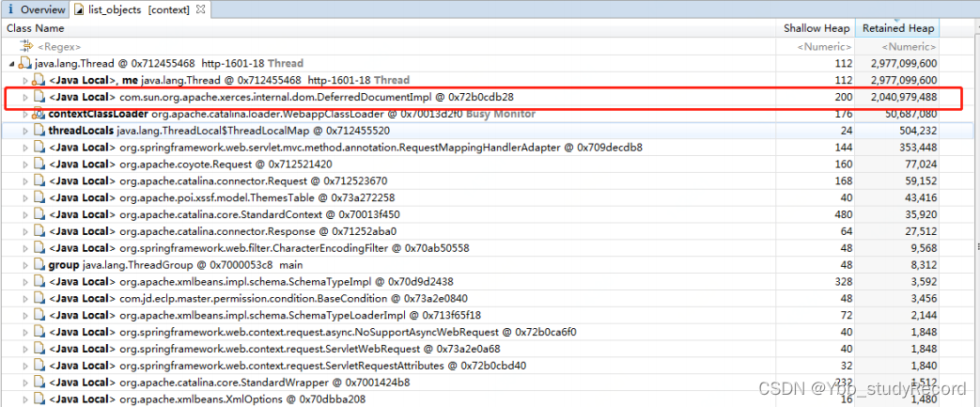The width and height of the screenshot is (980, 407).
Task: Expand the Java Local me java.lang.Thread row
Action: pyautogui.click(x=25, y=80)
